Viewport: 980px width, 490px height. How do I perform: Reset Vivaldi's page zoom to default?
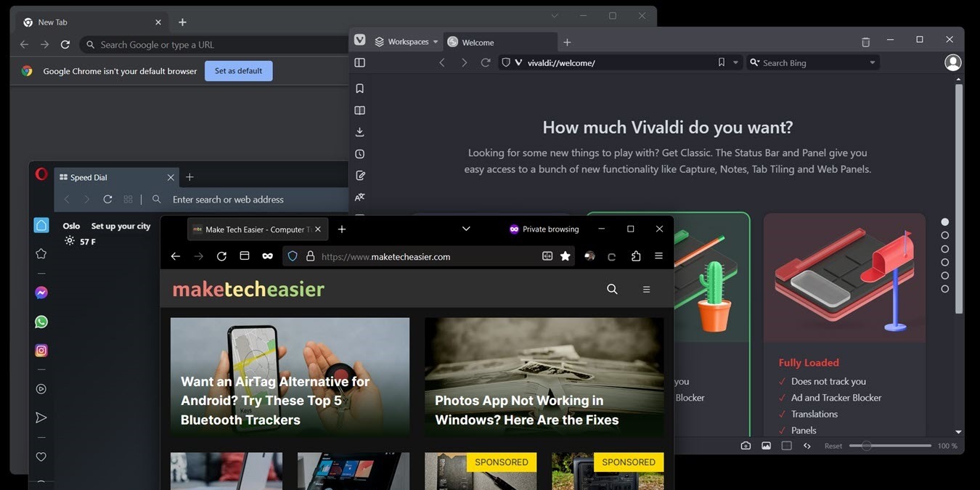pyautogui.click(x=833, y=445)
